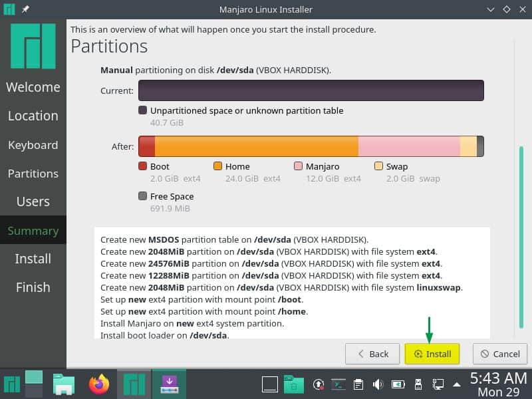Open the Manjaro application launcher menu
Screen dimensions: 532x399
tap(11, 384)
